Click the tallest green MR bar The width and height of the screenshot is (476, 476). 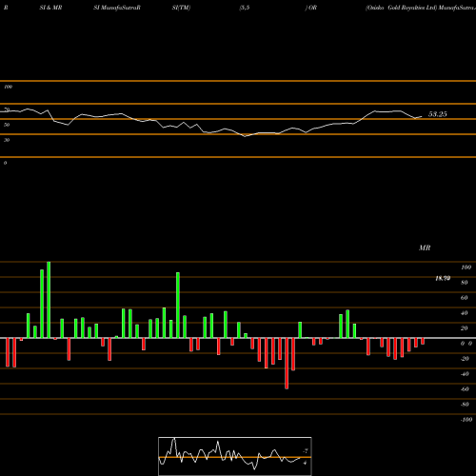coord(49,300)
